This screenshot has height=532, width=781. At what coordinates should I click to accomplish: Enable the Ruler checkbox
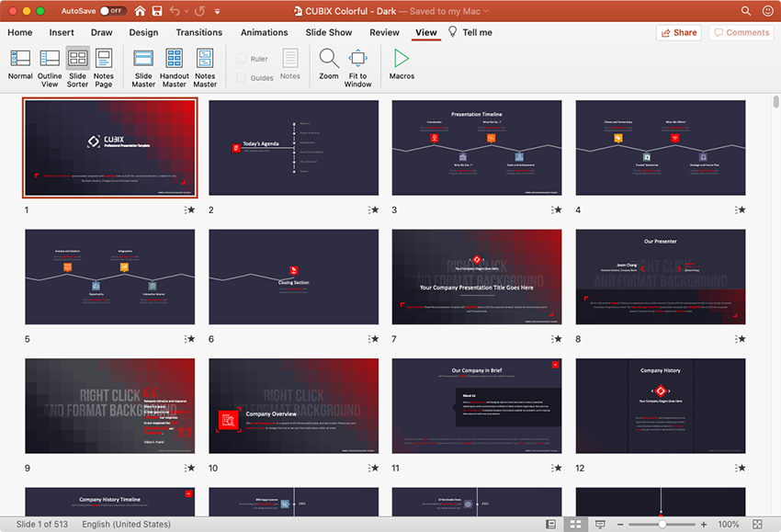click(x=241, y=59)
